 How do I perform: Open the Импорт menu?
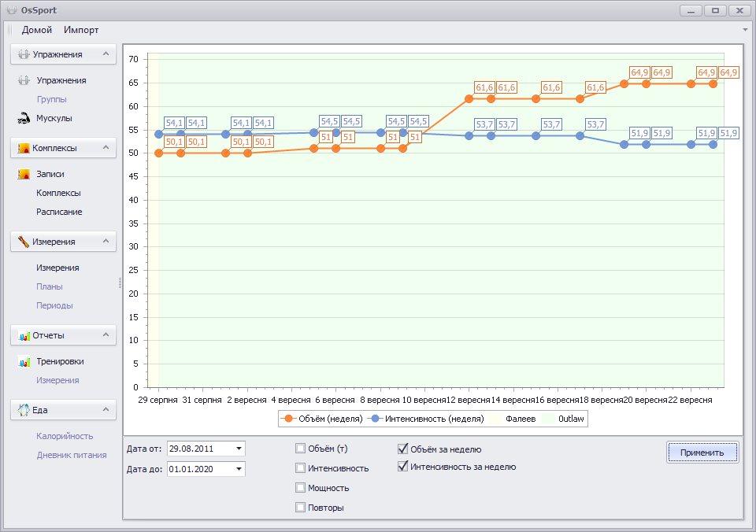pos(81,30)
